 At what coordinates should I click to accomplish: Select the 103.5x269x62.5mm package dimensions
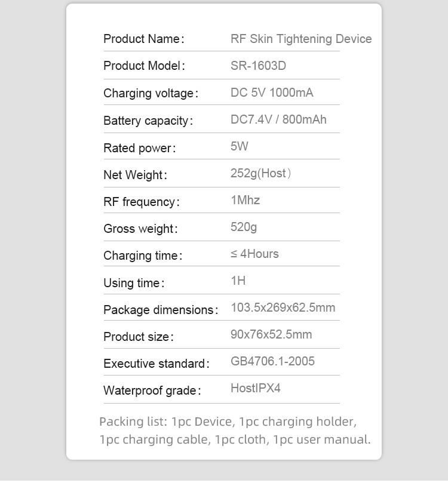pos(283,307)
